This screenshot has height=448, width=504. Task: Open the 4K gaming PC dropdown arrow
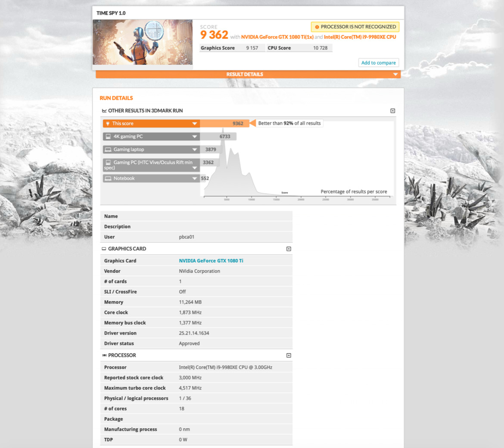pyautogui.click(x=194, y=136)
